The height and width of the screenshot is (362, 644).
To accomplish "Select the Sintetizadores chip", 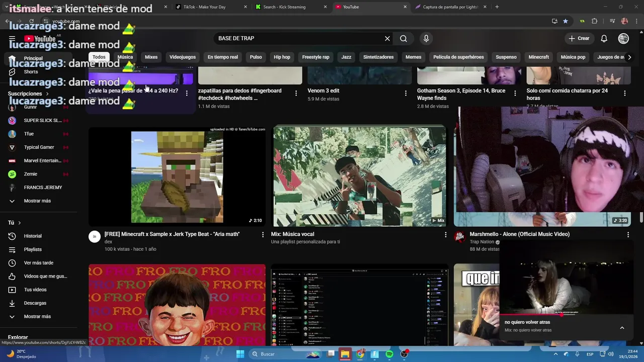I will point(378,57).
